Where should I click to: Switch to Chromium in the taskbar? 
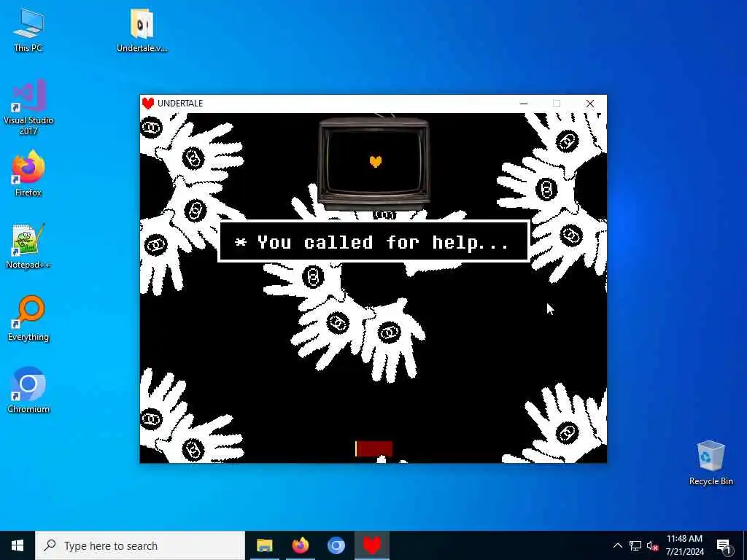(x=336, y=545)
